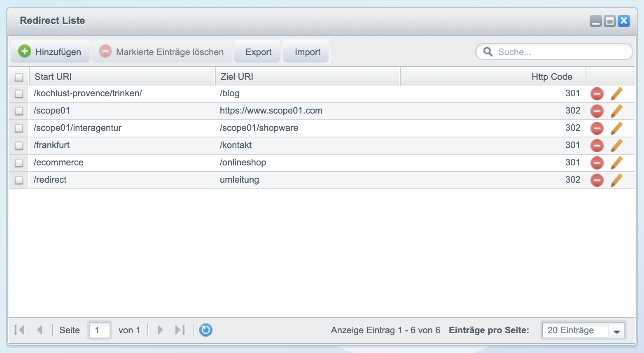Click the magnifier icon in search box
The width and height of the screenshot is (644, 353).
point(488,52)
